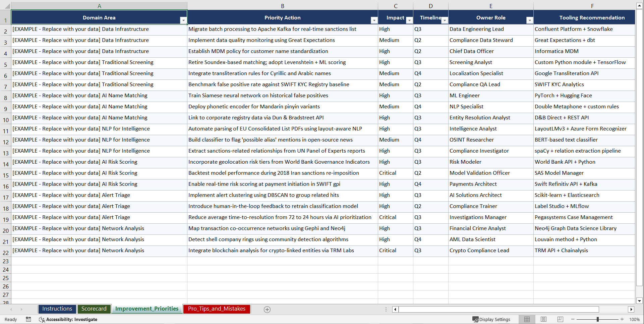Open Display Settings from the status bar

(491, 319)
